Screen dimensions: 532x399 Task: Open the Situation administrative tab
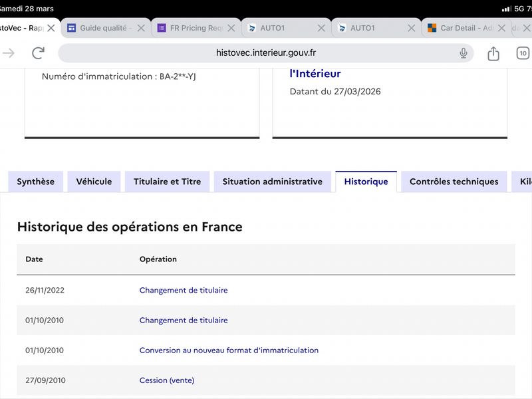point(272,182)
